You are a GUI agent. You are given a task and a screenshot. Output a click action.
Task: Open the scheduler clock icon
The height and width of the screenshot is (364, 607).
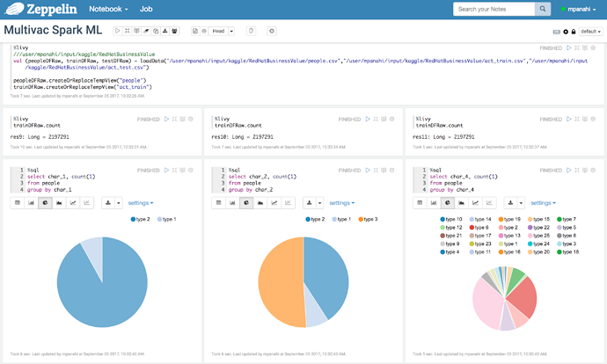272,31
